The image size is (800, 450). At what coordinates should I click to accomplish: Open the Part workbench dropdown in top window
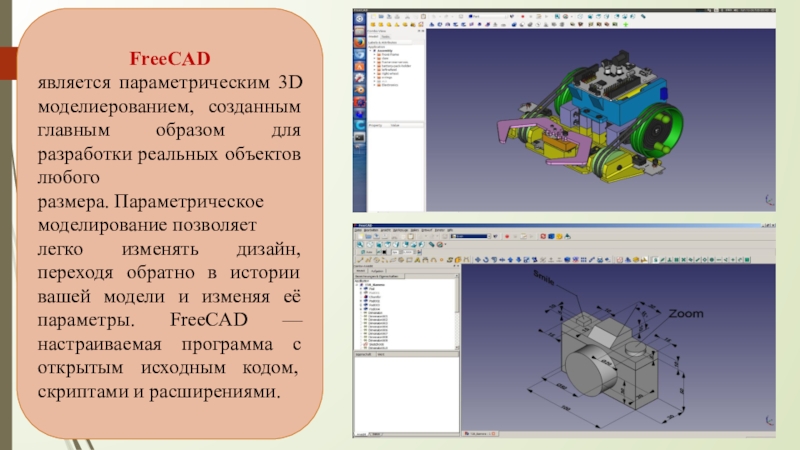[x=488, y=16]
